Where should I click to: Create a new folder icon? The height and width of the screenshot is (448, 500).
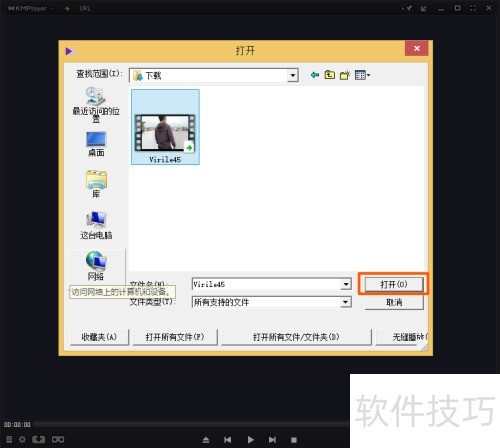[345, 75]
